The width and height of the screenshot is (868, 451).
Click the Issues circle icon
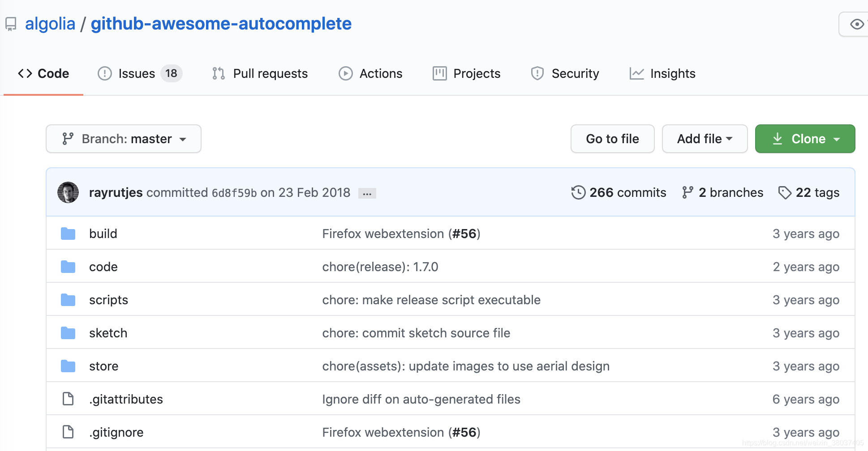[105, 73]
